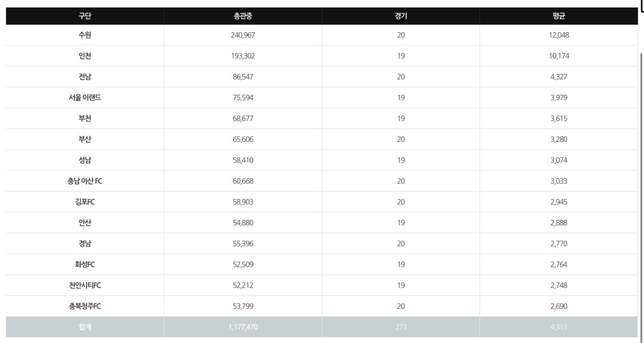Viewport: 644px width, 343px height.
Task: Select the 김포FC team name
Action: point(85,202)
